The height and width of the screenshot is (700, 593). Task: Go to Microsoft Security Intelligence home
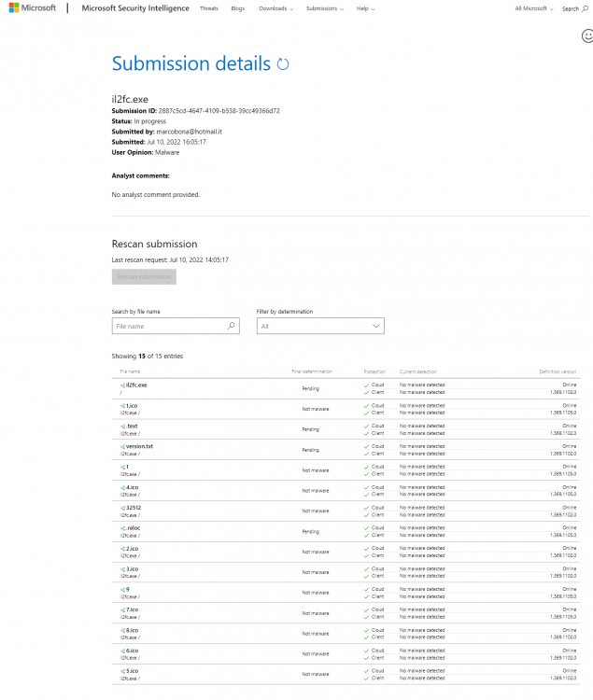[x=135, y=8]
